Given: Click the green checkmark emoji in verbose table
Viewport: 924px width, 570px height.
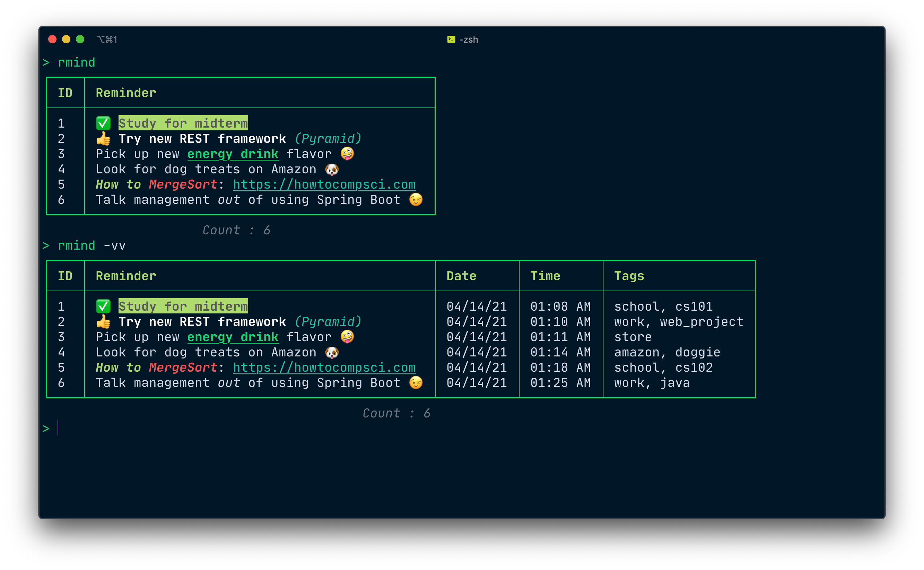Looking at the screenshot, I should (103, 306).
